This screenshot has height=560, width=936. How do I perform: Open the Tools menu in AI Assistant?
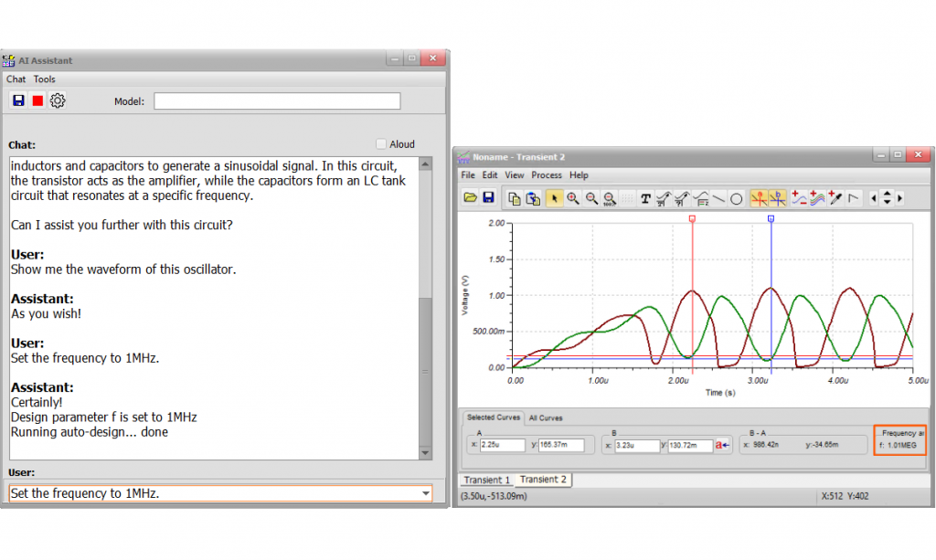click(x=44, y=79)
